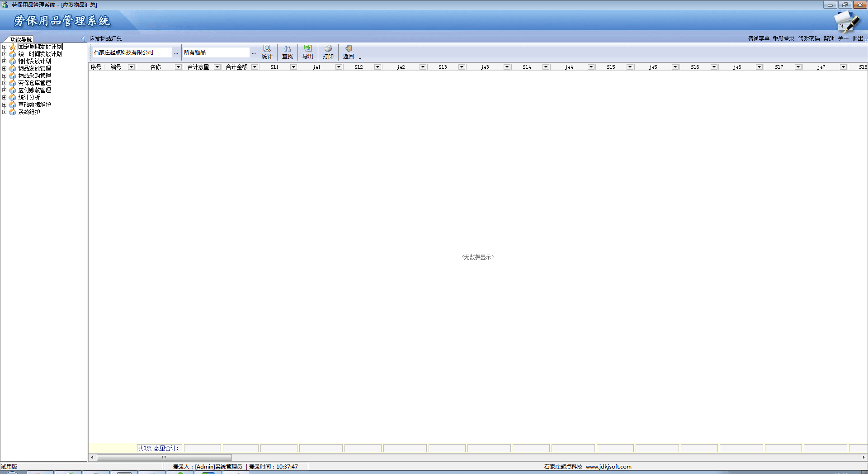Click the 重新登录 menu item
This screenshot has height=474, width=868.
click(783, 39)
